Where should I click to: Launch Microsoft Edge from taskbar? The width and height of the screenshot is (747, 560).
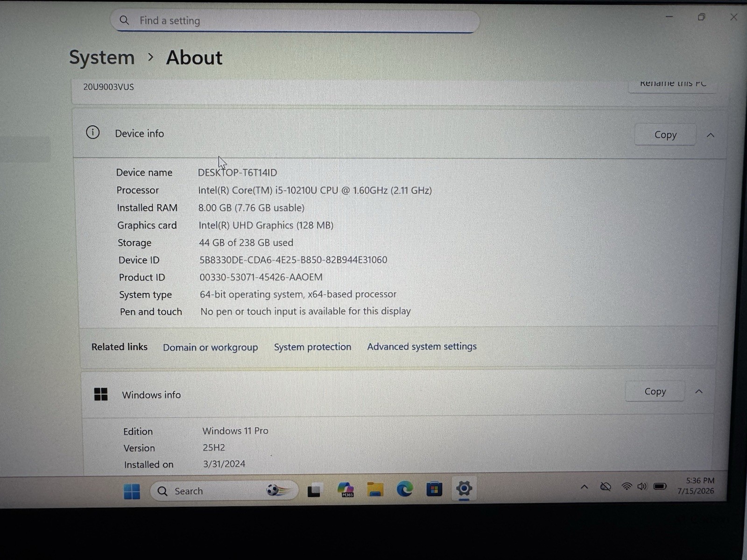point(405,489)
